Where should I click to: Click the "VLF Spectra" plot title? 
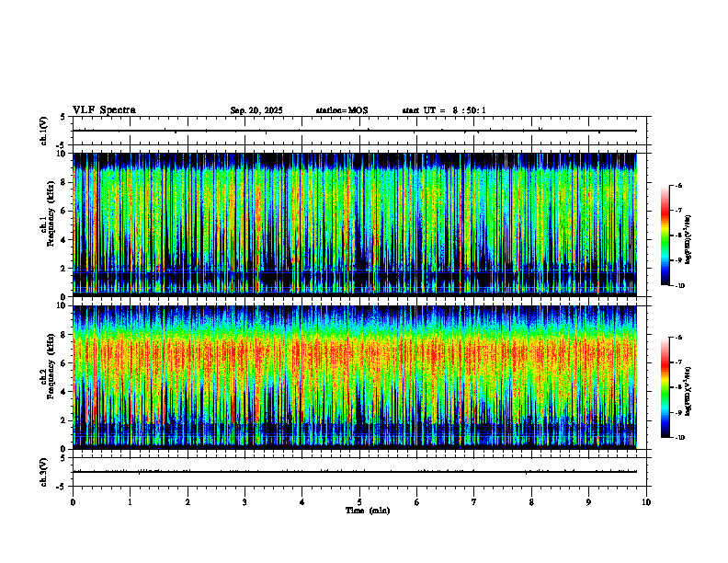pyautogui.click(x=104, y=110)
